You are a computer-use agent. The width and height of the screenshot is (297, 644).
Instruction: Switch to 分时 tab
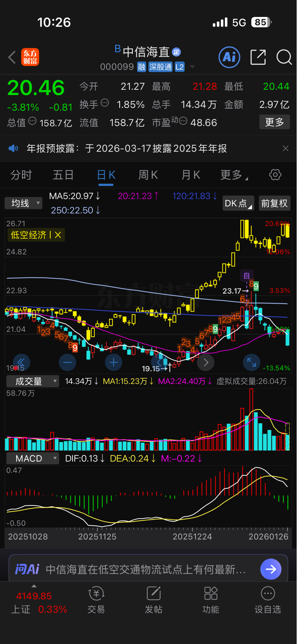pos(21,175)
